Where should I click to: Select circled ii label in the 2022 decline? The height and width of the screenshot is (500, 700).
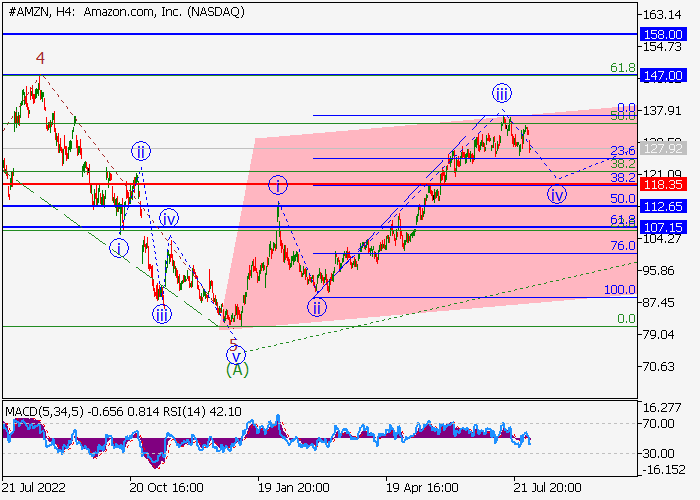coord(141,151)
